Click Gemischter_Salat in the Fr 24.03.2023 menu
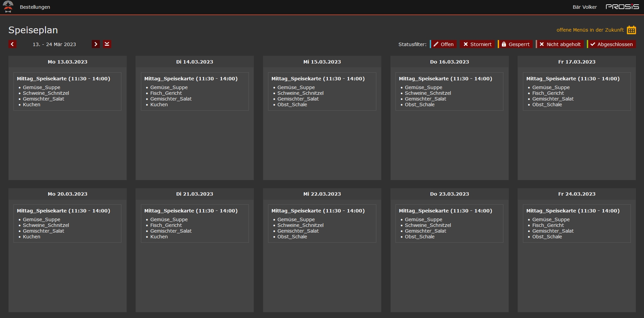The height and width of the screenshot is (318, 644). pos(553,231)
